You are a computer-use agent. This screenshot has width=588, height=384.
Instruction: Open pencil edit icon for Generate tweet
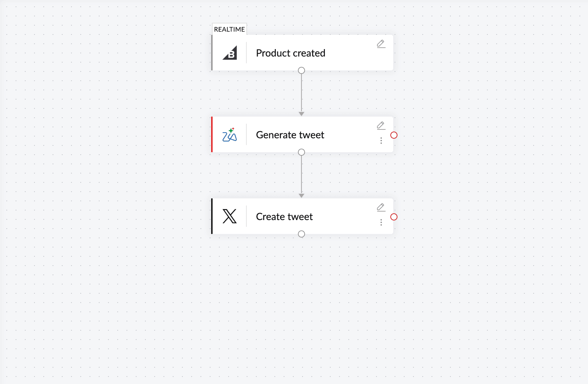(381, 126)
